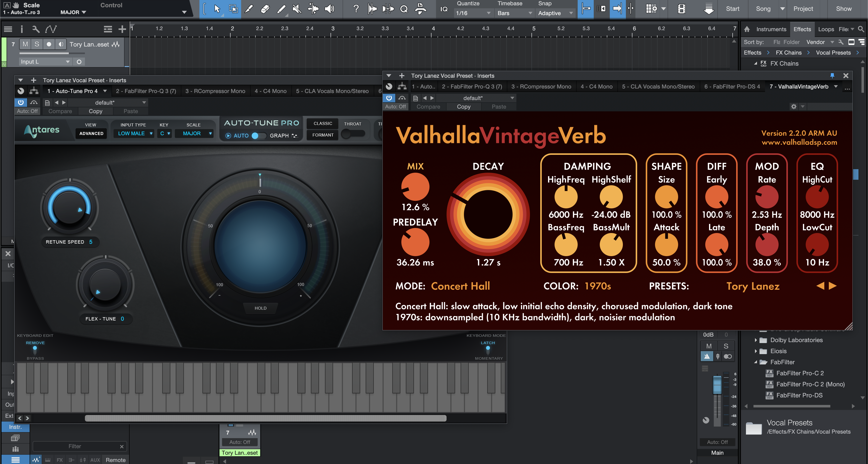This screenshot has height=464, width=868.
Task: Expand the Dolby Laboratories folder
Action: 756,340
